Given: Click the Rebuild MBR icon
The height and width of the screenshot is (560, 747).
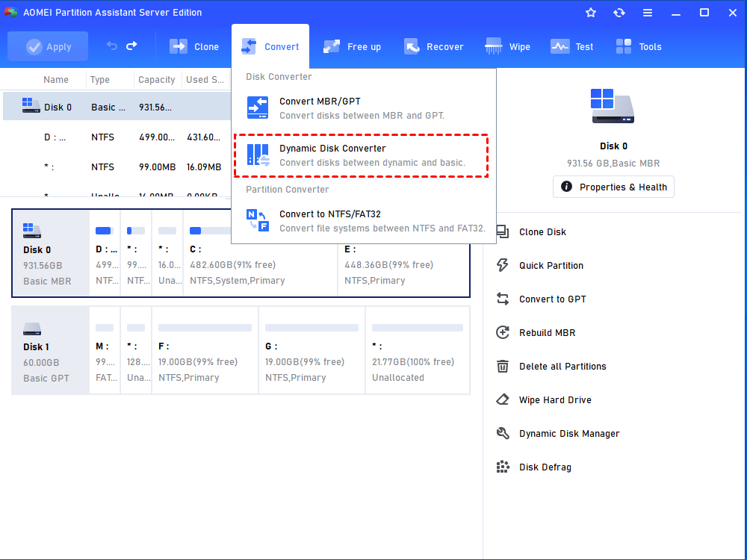Looking at the screenshot, I should click(x=502, y=332).
